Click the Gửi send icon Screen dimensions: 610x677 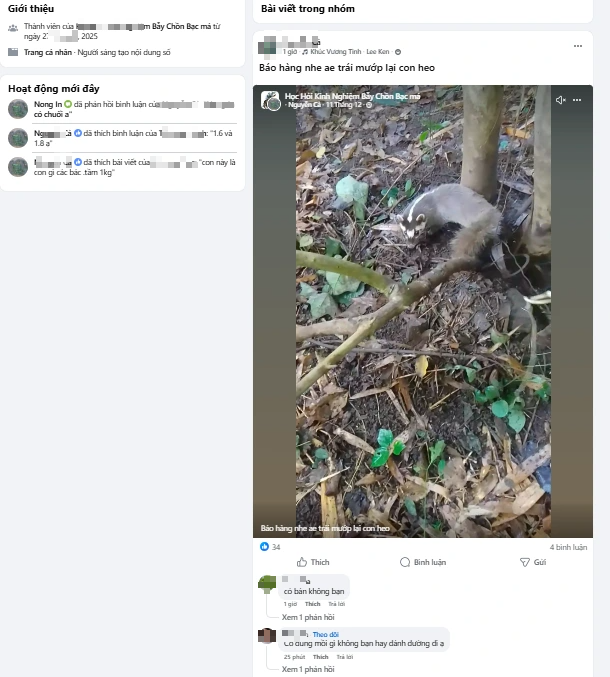point(524,563)
